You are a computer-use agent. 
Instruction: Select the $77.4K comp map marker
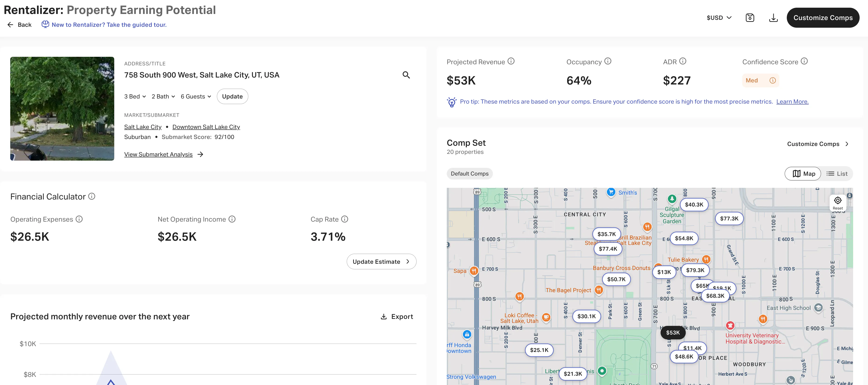(x=608, y=249)
